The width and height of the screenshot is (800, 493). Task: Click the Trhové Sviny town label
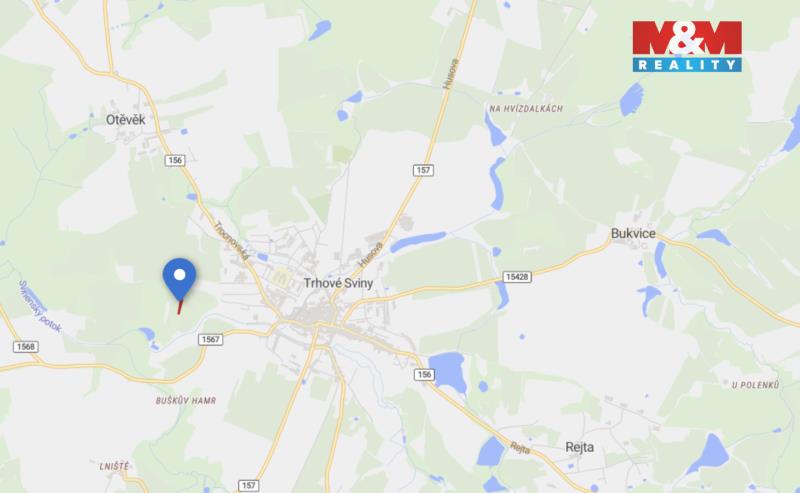338,283
